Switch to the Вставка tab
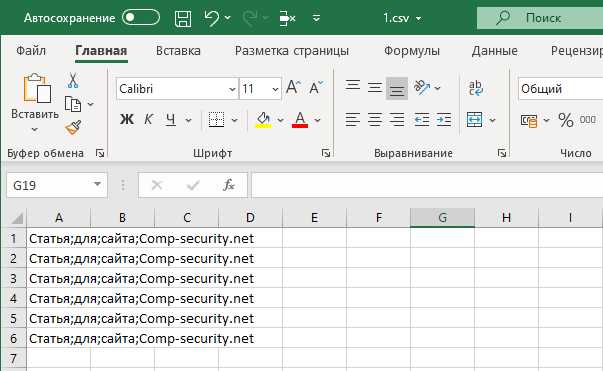The width and height of the screenshot is (603, 371). point(178,51)
